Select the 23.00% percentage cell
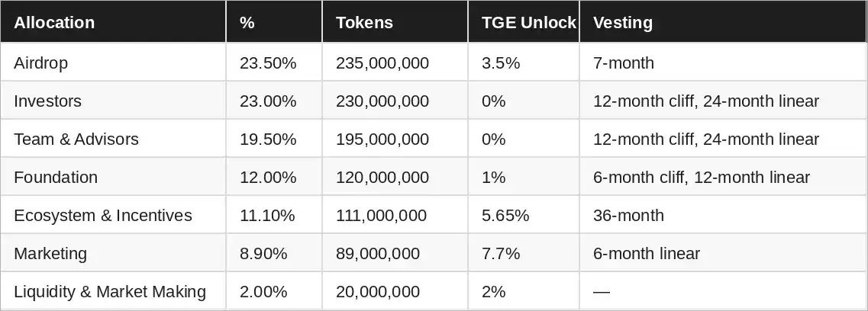Viewport: 868px width, 311px height. 268,101
